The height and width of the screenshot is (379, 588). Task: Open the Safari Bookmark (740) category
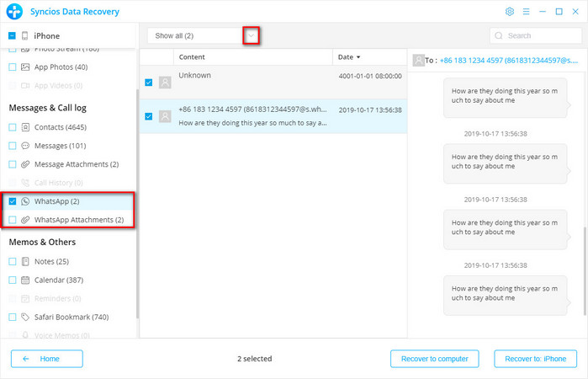(72, 317)
